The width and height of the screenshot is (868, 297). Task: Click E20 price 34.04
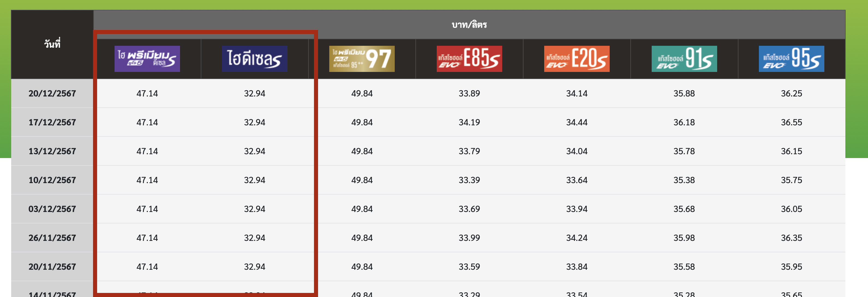point(577,151)
